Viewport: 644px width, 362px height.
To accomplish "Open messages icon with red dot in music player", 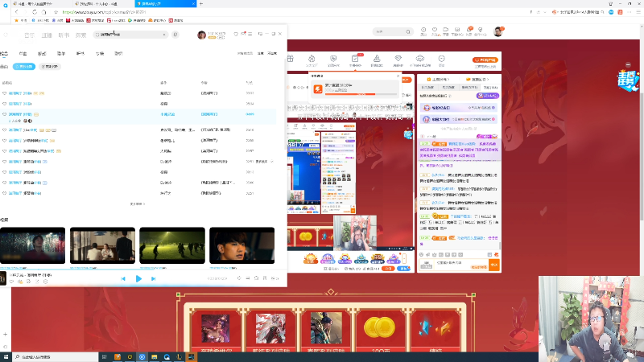I will point(243,34).
